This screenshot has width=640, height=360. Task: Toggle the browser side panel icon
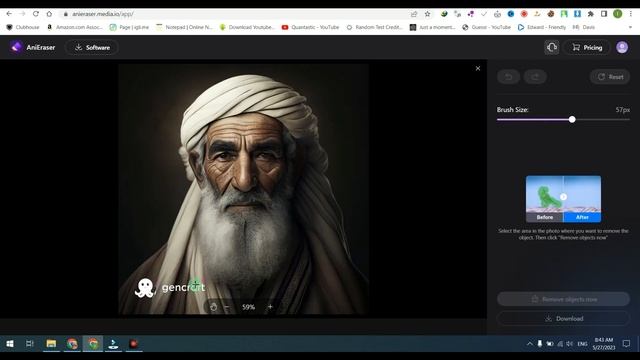(604, 14)
